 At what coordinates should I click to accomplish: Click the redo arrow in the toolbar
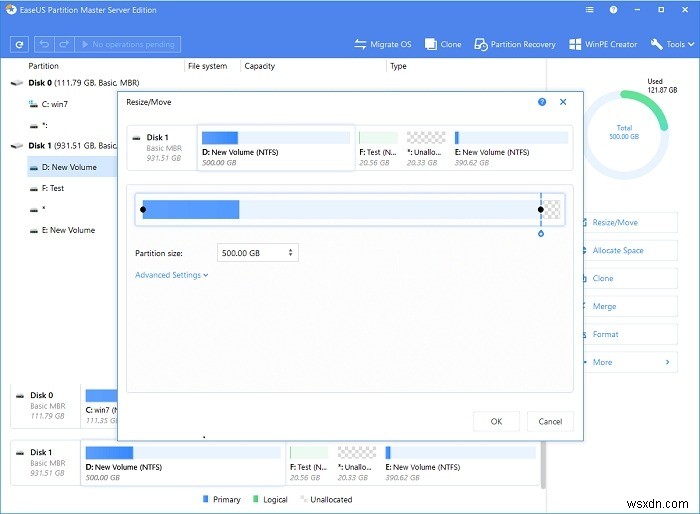(x=64, y=44)
